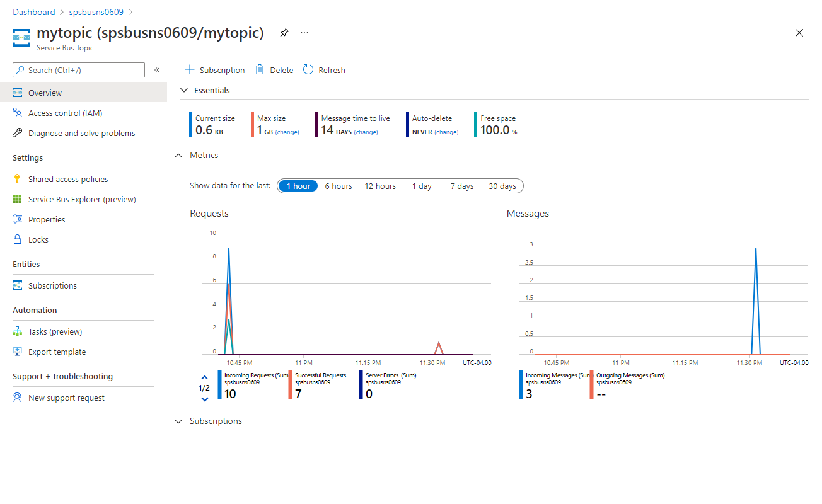Focus the Search (Ctrl+/) input box
Screen dimensions: 822x504
pyautogui.click(x=79, y=70)
